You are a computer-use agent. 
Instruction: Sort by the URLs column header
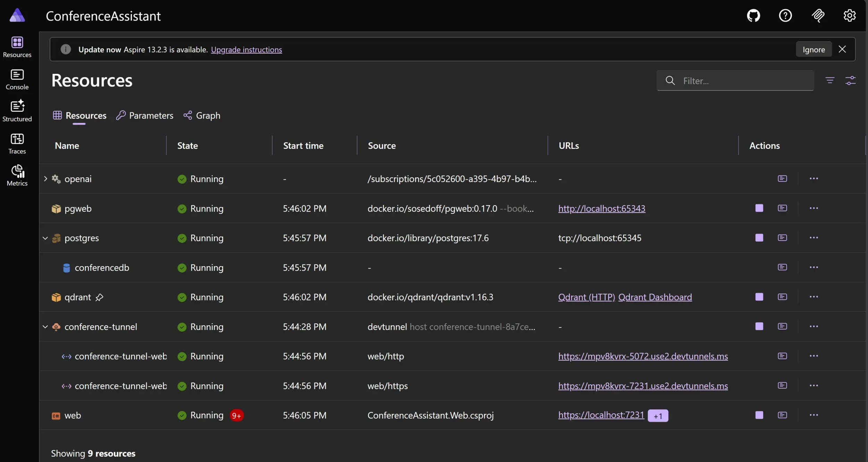click(569, 146)
